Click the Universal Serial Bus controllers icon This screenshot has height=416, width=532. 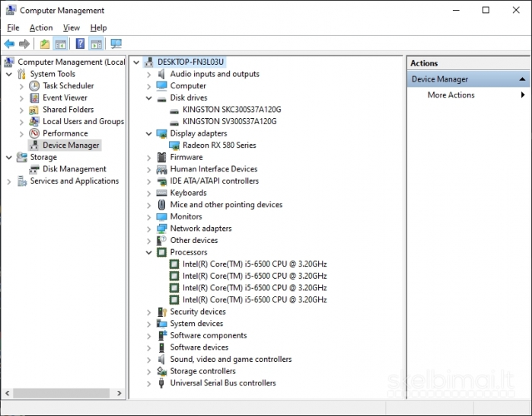(x=161, y=383)
